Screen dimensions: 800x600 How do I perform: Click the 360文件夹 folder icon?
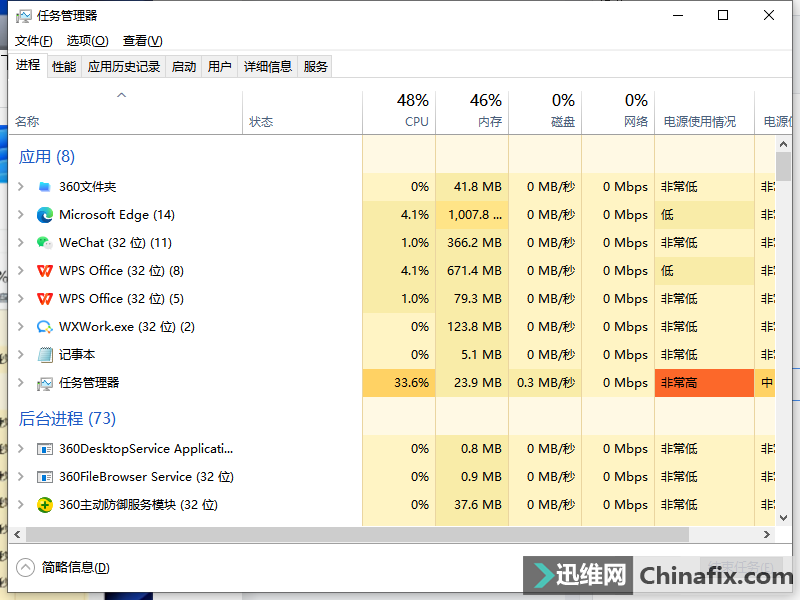45,187
